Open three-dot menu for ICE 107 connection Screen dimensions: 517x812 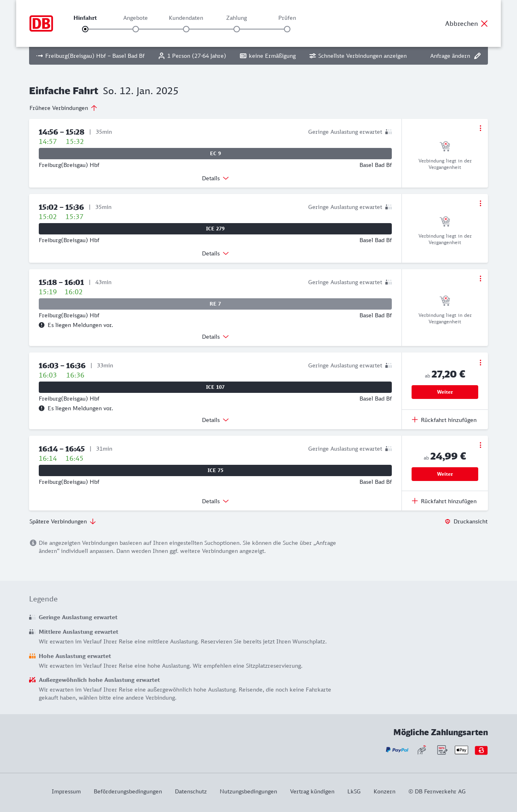[480, 363]
